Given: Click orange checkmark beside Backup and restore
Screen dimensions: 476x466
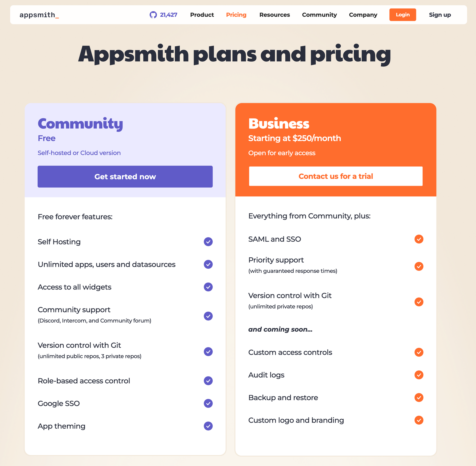Looking at the screenshot, I should click(419, 397).
